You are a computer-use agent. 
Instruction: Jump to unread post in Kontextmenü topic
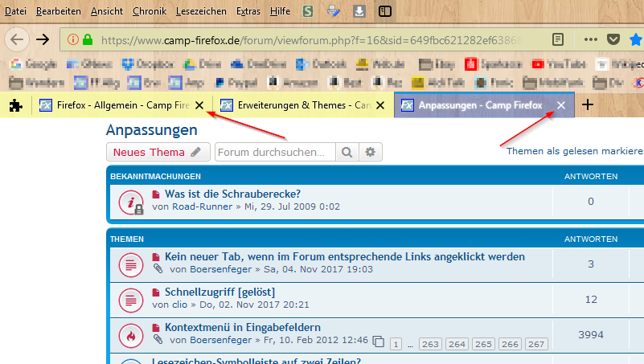tap(156, 328)
